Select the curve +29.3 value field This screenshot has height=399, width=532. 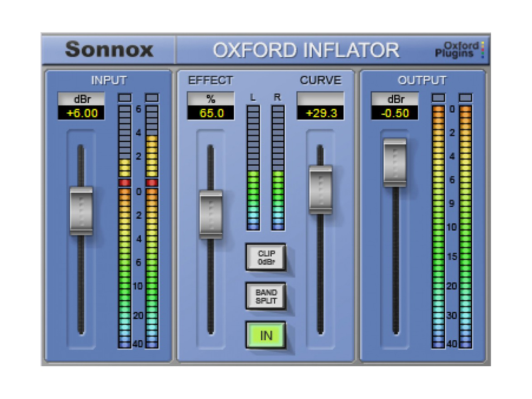pyautogui.click(x=321, y=113)
